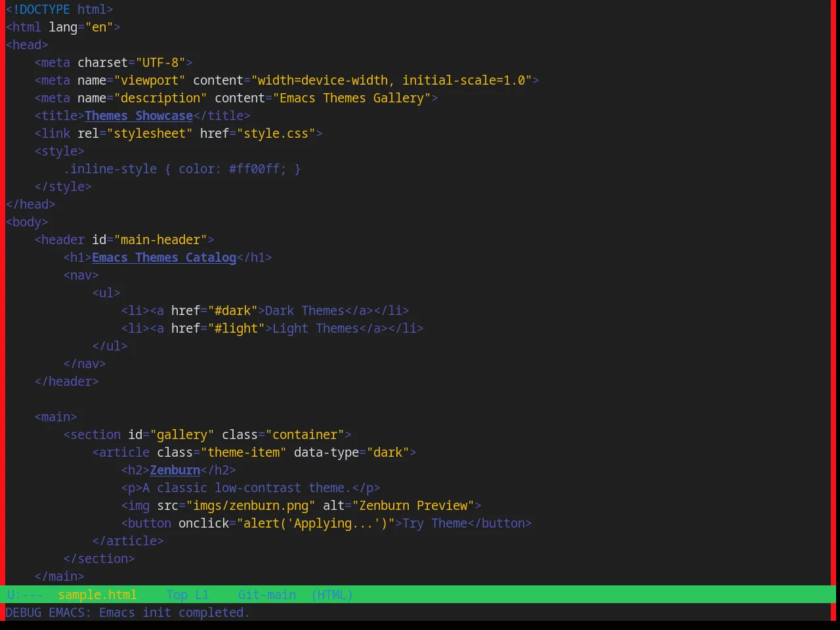Click the opening <nav> tag
Screen dimensions: 840x630
pyautogui.click(x=81, y=275)
